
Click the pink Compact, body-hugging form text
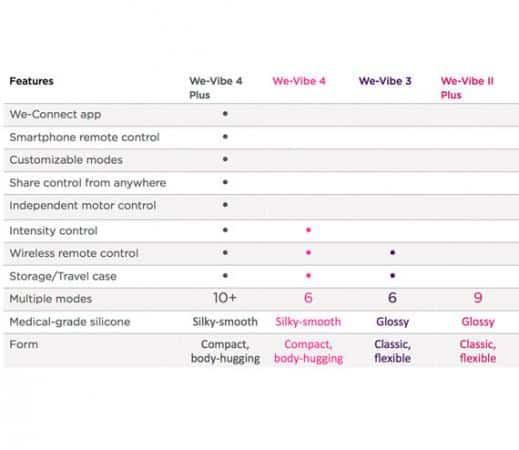coord(308,351)
